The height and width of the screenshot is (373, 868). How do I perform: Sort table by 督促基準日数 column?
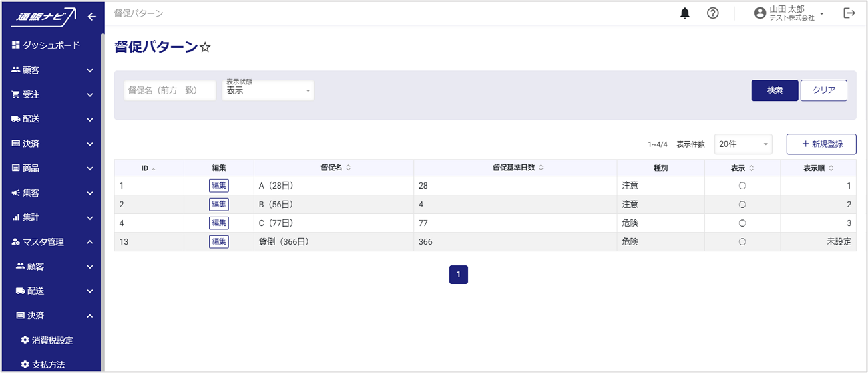pos(514,168)
